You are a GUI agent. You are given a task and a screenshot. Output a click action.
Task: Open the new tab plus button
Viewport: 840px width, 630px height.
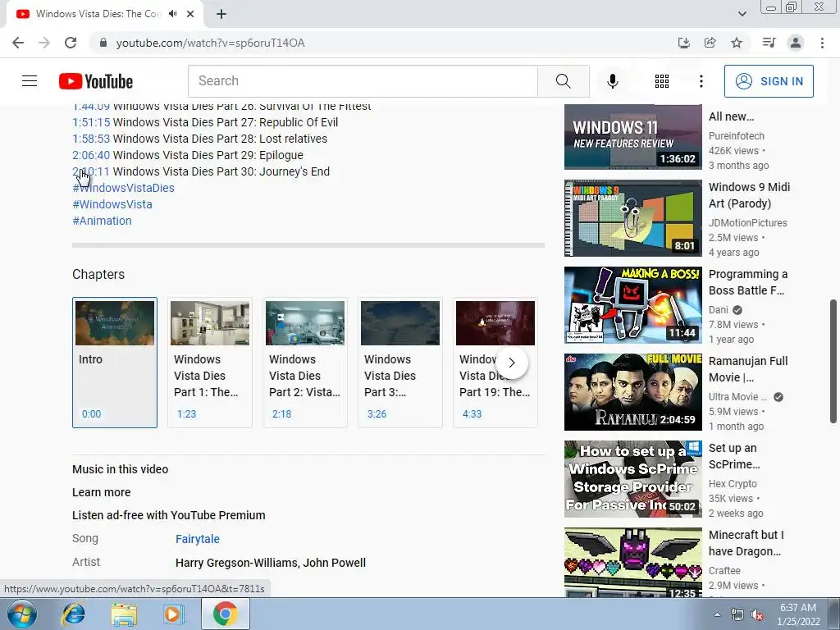pyautogui.click(x=221, y=15)
